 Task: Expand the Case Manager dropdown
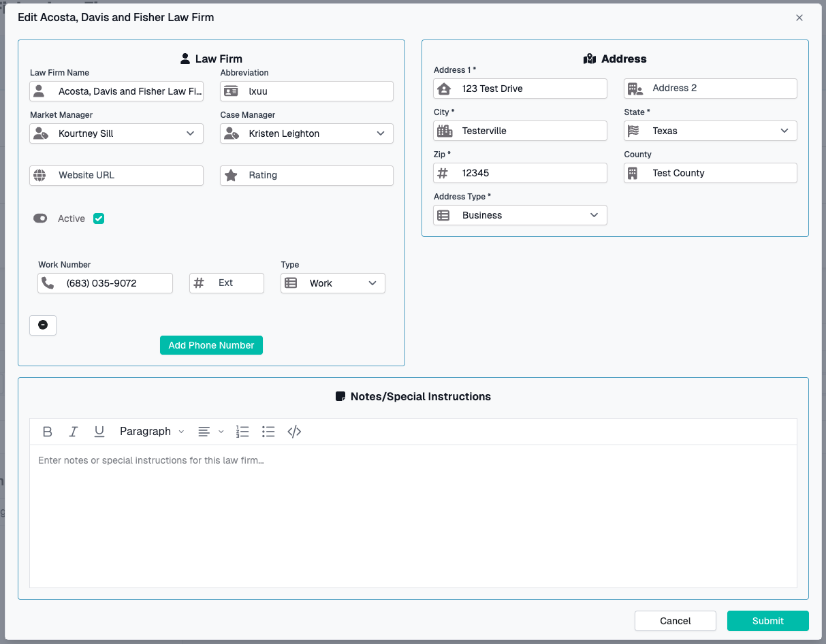306,133
